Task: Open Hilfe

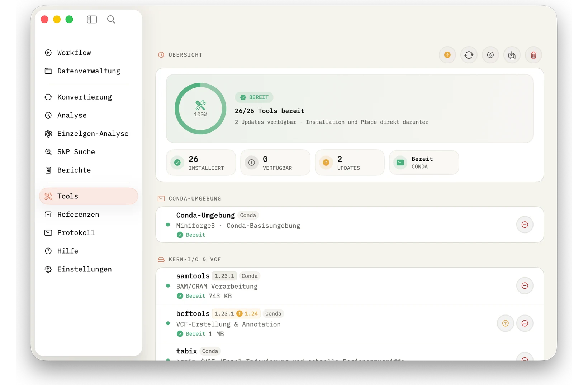Action: [89, 251]
